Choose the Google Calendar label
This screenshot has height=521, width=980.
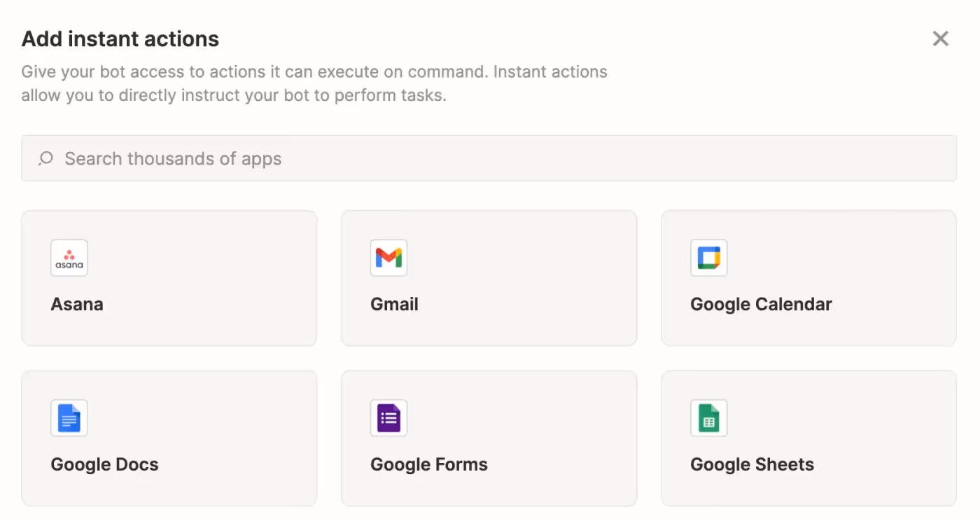click(x=761, y=304)
